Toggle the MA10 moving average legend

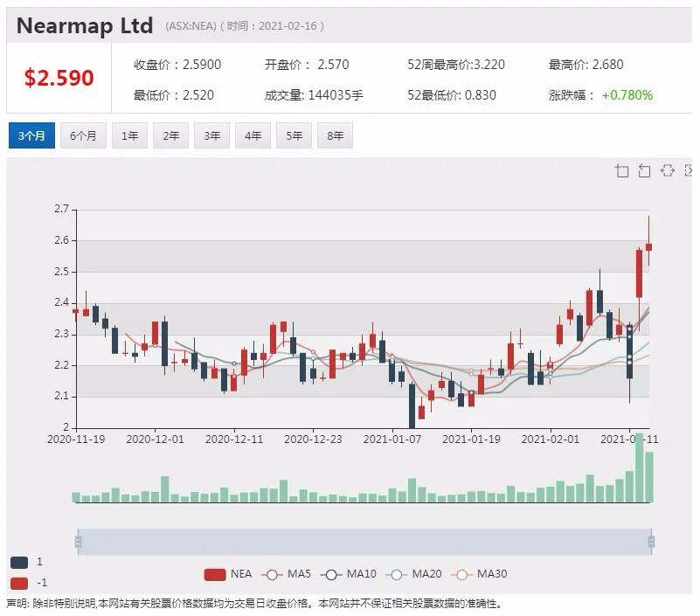point(348,574)
